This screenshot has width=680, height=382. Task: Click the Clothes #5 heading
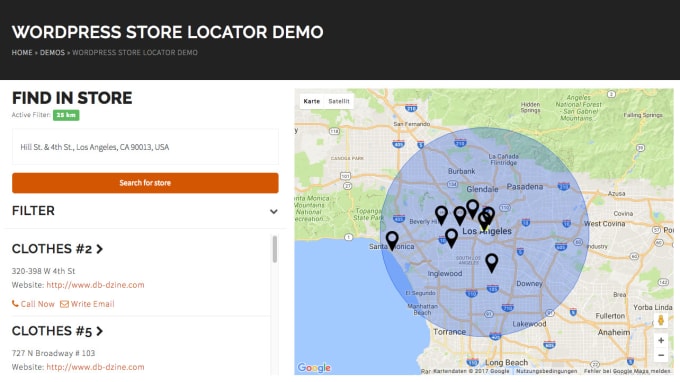click(52, 331)
